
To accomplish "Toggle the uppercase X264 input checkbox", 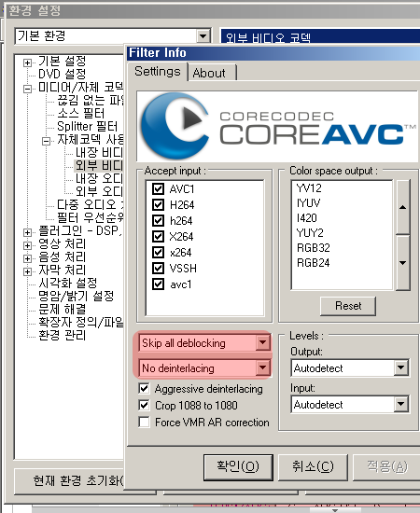I will [x=158, y=236].
